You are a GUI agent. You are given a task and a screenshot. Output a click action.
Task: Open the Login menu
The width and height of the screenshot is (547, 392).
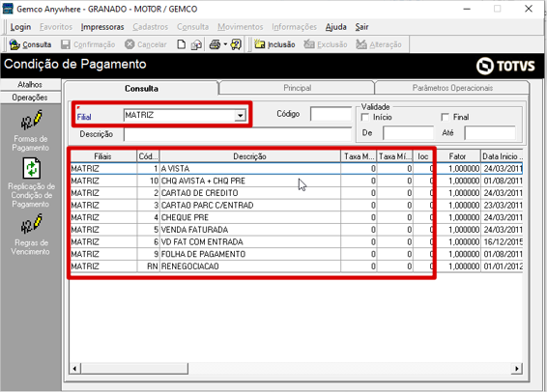click(x=20, y=27)
